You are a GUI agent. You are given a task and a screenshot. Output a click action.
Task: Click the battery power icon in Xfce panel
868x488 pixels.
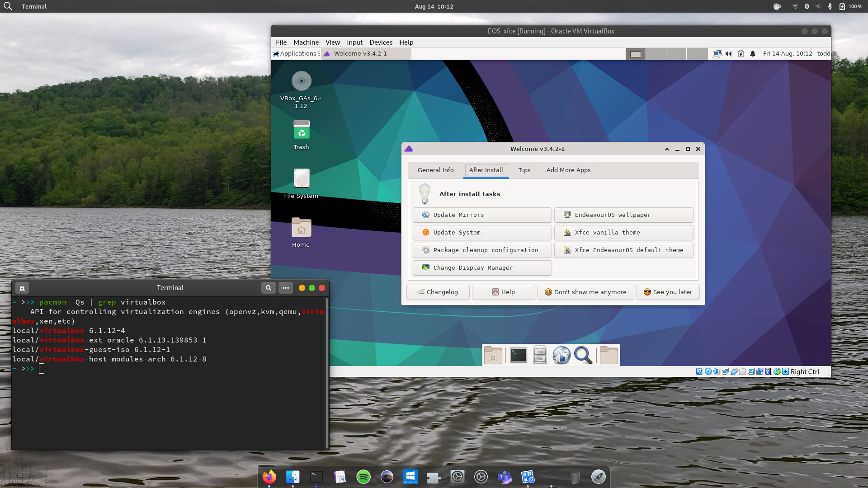point(741,54)
